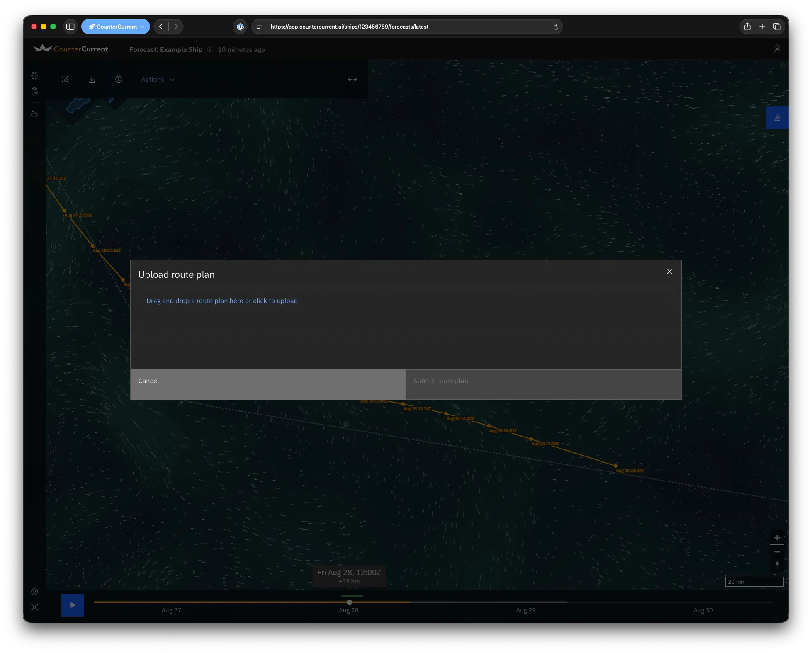812x653 pixels.
Task: Go back in browser history
Action: pos(161,27)
